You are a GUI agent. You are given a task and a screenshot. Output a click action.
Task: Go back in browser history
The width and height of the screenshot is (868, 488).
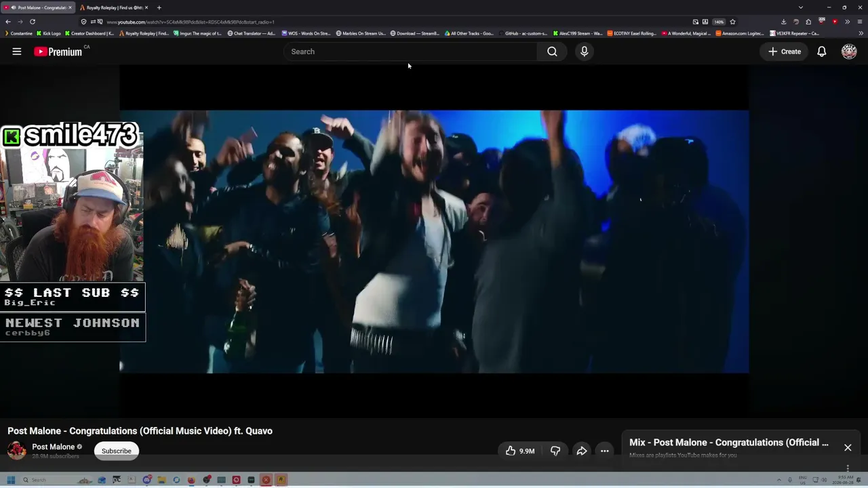pos(8,22)
